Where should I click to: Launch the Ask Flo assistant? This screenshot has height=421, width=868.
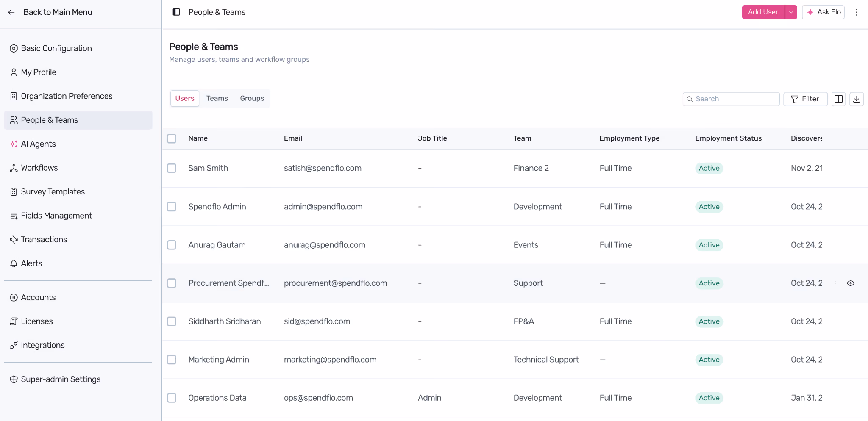(x=823, y=12)
